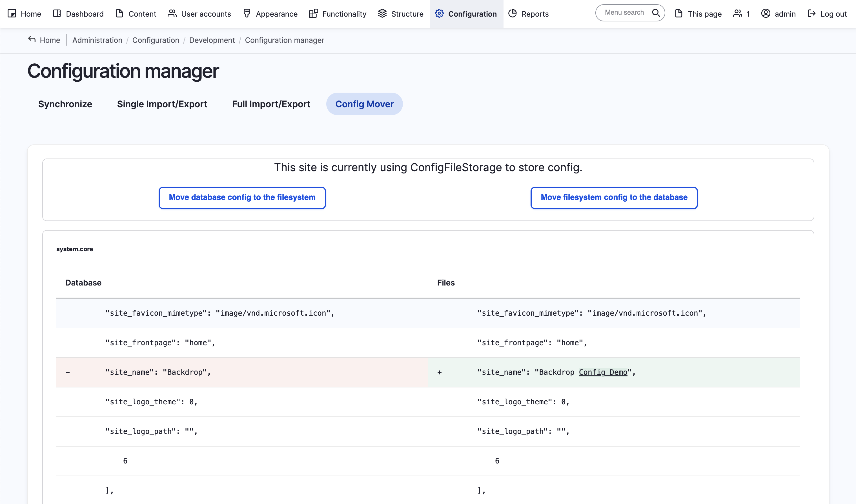Click Files "site_favicon_mimetype" line
Viewport: 856px width, 504px height.
[x=592, y=313]
